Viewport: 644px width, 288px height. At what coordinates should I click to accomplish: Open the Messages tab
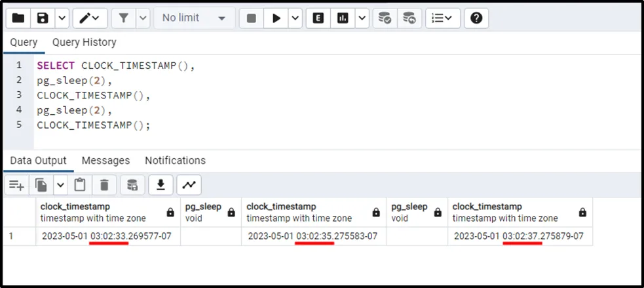105,161
